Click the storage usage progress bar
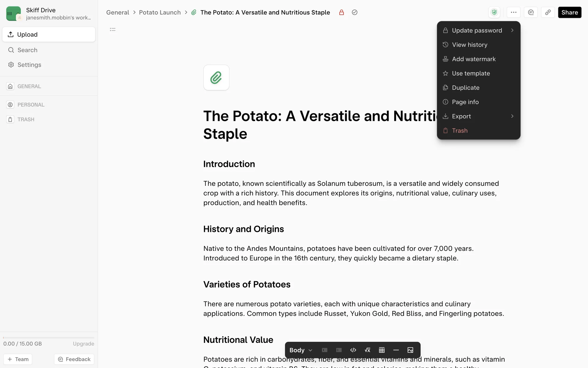 pyautogui.click(x=49, y=338)
